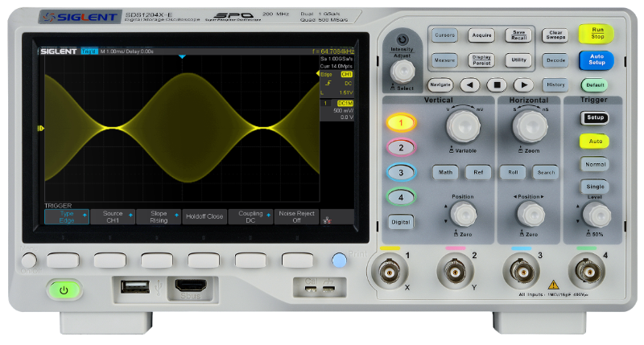Open the Utility menu
This screenshot has height=345, width=644.
(x=518, y=60)
